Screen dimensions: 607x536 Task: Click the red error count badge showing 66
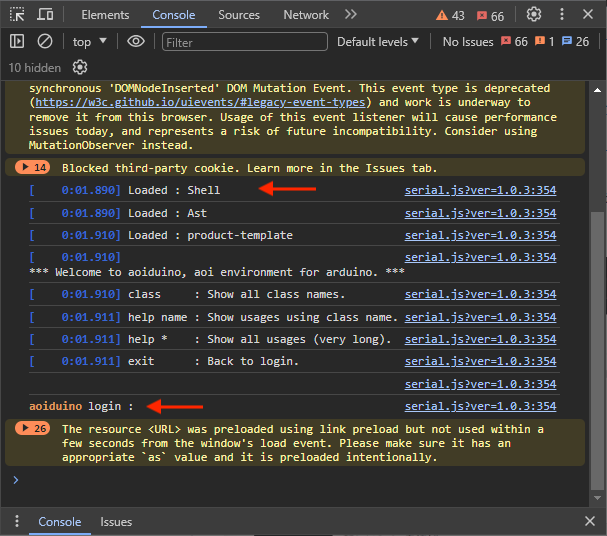pos(490,16)
